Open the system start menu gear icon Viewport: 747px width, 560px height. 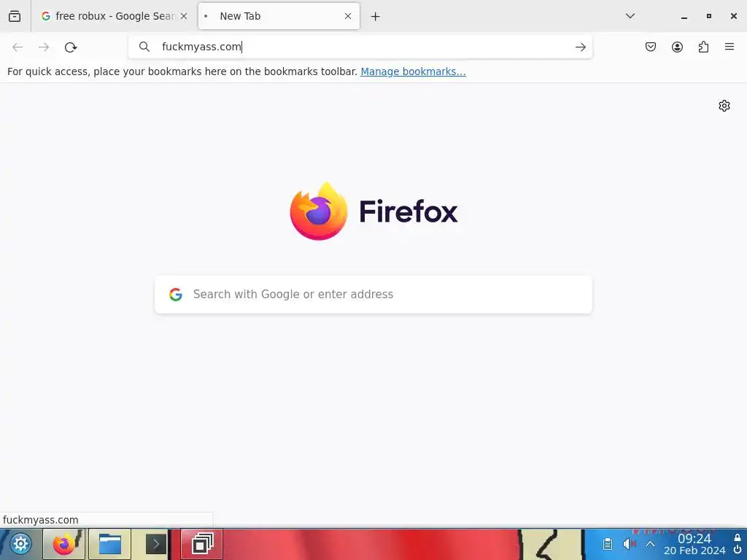click(x=20, y=544)
